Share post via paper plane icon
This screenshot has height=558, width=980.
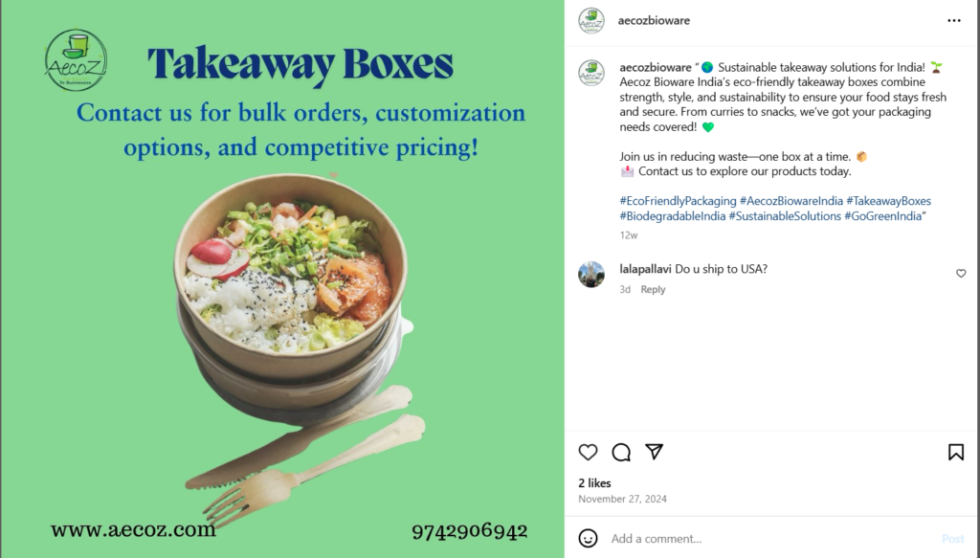tap(654, 451)
